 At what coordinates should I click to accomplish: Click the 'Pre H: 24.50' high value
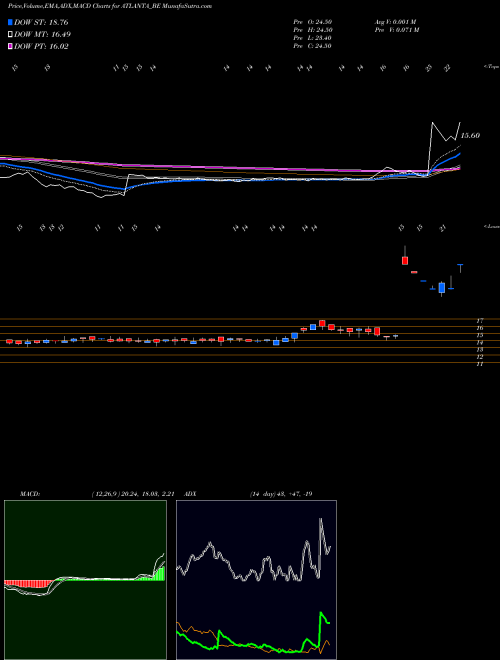click(312, 30)
